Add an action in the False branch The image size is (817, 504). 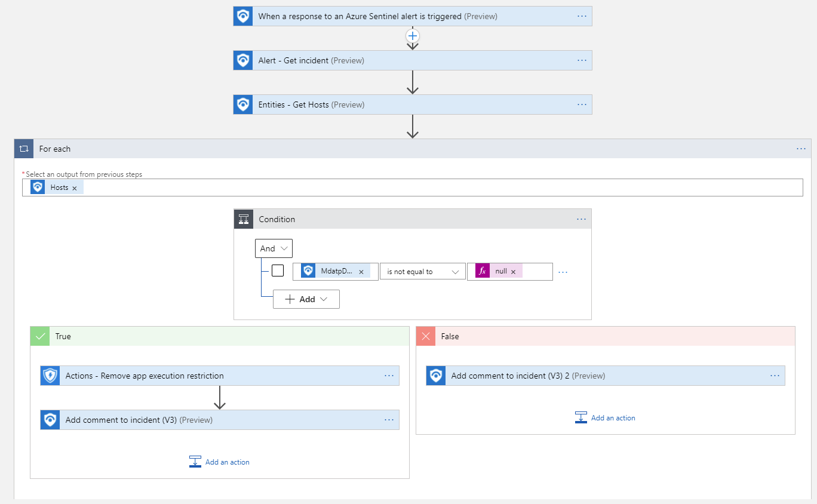pos(605,417)
